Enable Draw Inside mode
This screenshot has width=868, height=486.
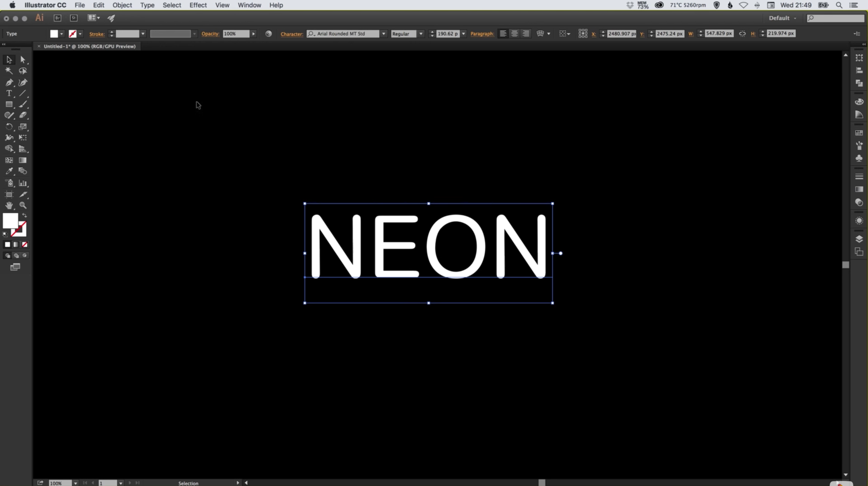coord(25,256)
